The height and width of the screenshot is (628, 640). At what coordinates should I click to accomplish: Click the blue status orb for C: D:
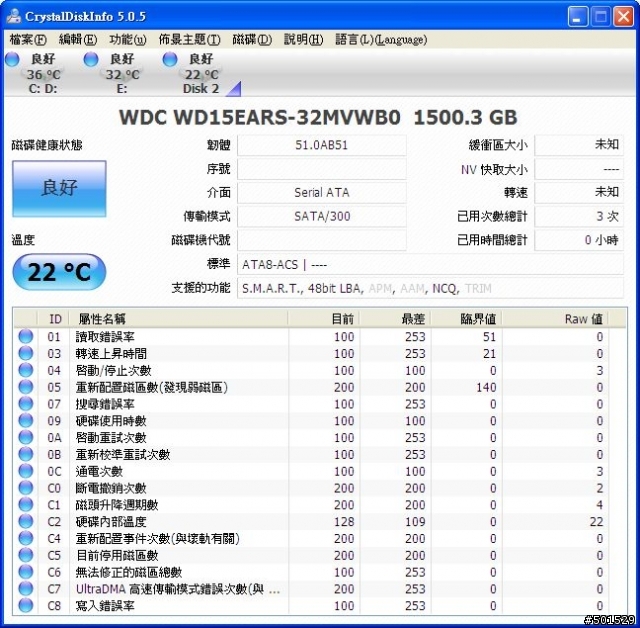[12, 59]
